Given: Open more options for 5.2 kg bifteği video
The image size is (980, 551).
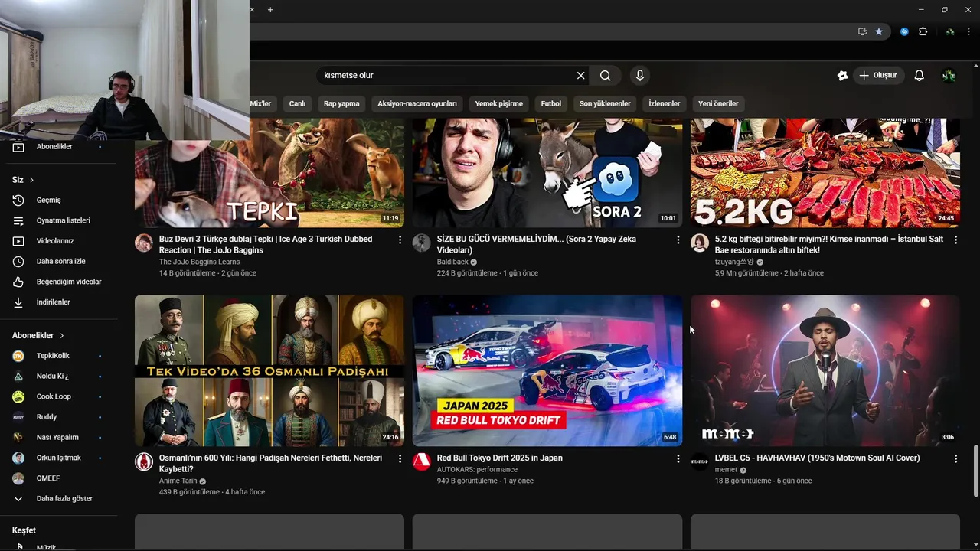Looking at the screenshot, I should (955, 240).
